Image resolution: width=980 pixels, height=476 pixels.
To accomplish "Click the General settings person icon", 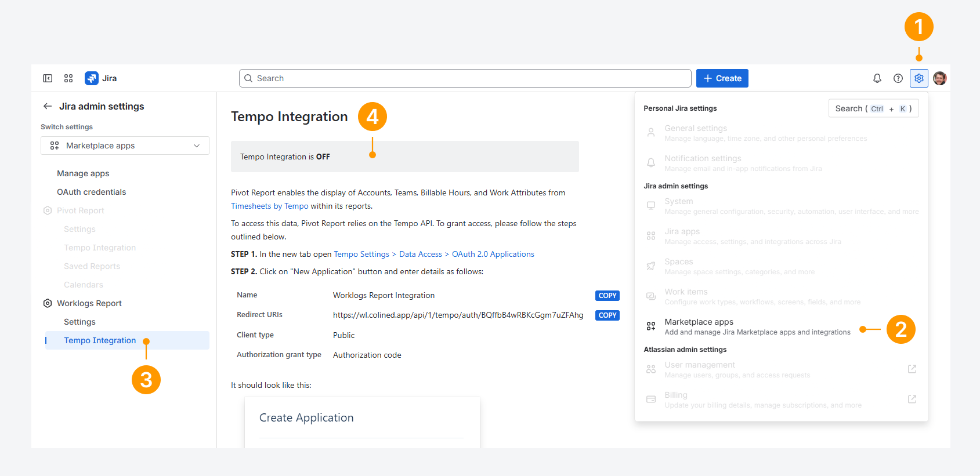I will [651, 133].
